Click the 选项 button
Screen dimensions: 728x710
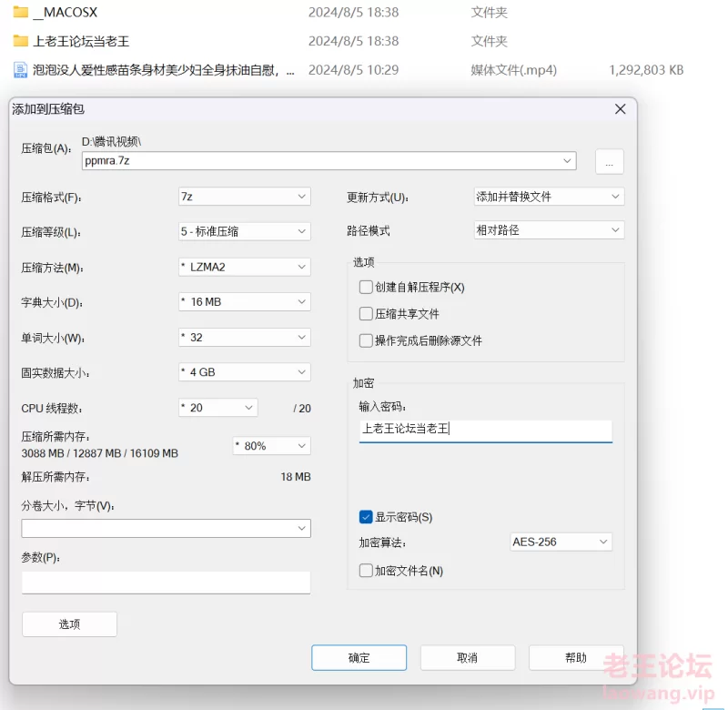click(70, 624)
